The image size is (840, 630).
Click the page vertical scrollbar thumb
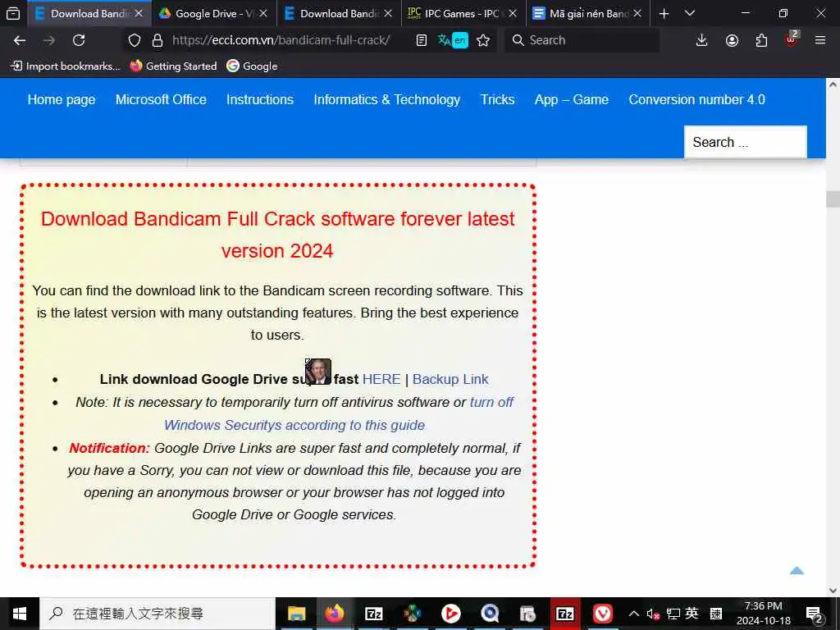pyautogui.click(x=833, y=199)
